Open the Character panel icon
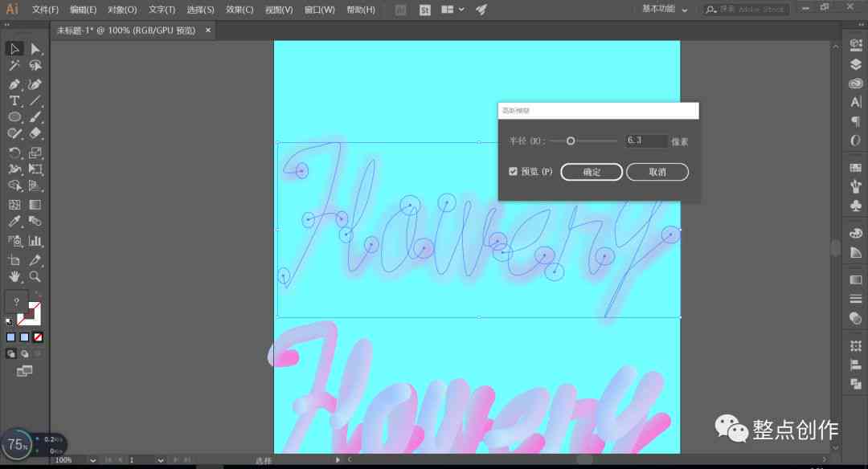This screenshot has height=469, width=868. [856, 102]
